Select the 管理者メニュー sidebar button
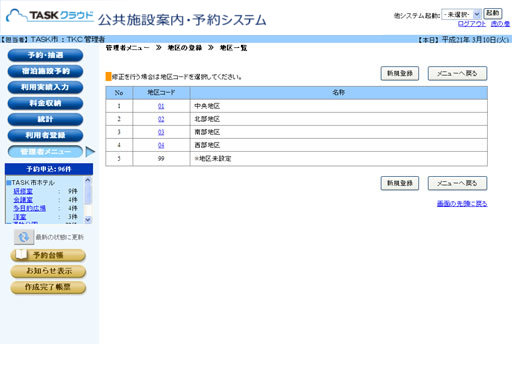Image resolution: width=512 pixels, height=384 pixels. pyautogui.click(x=45, y=152)
